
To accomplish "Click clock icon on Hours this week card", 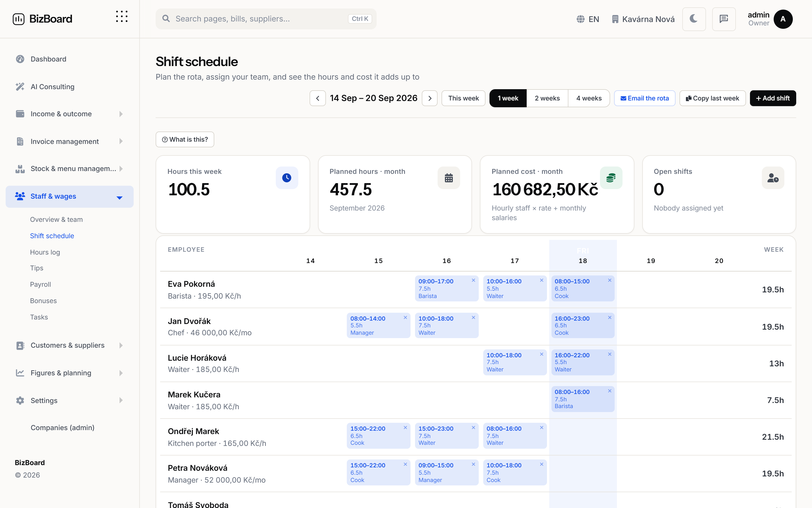I will tap(287, 178).
